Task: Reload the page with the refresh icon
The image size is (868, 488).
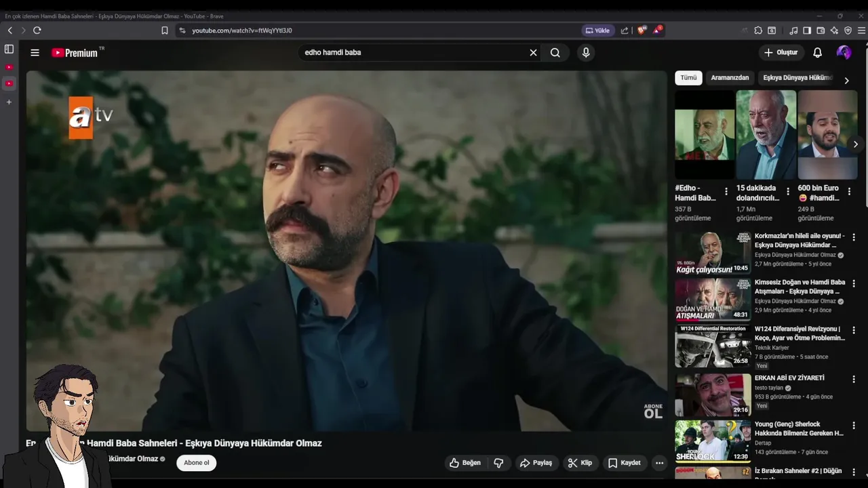Action: point(37,30)
